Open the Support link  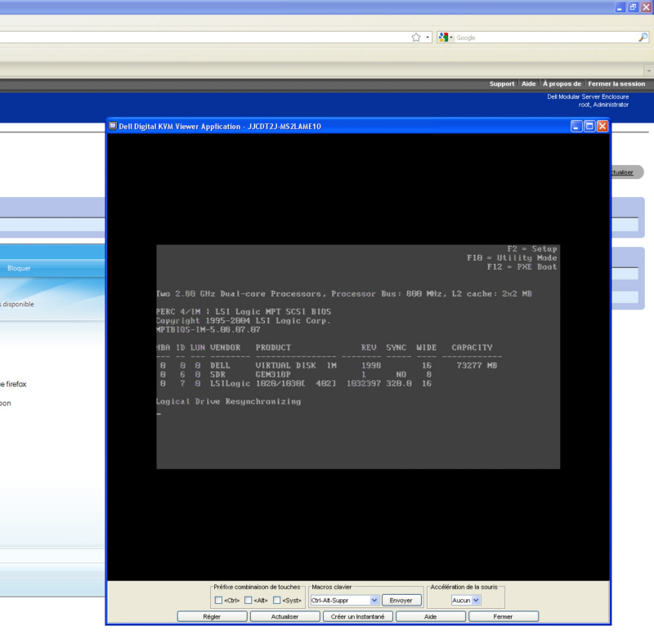point(502,84)
